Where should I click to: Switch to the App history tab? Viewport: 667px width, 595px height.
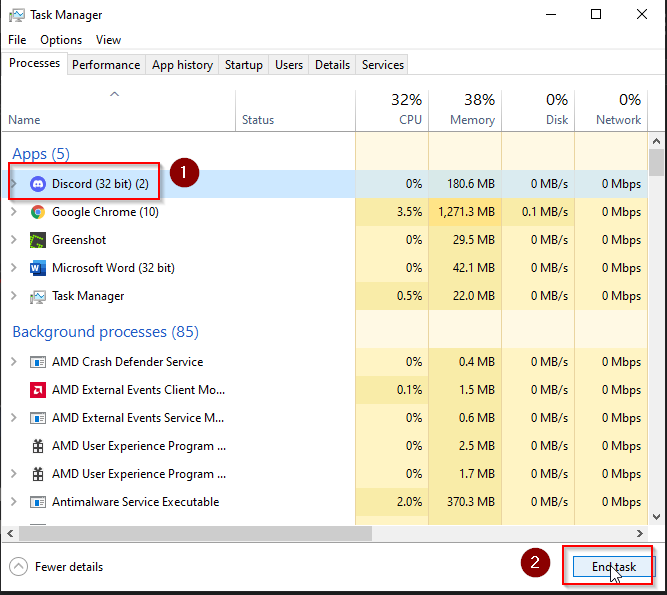182,65
